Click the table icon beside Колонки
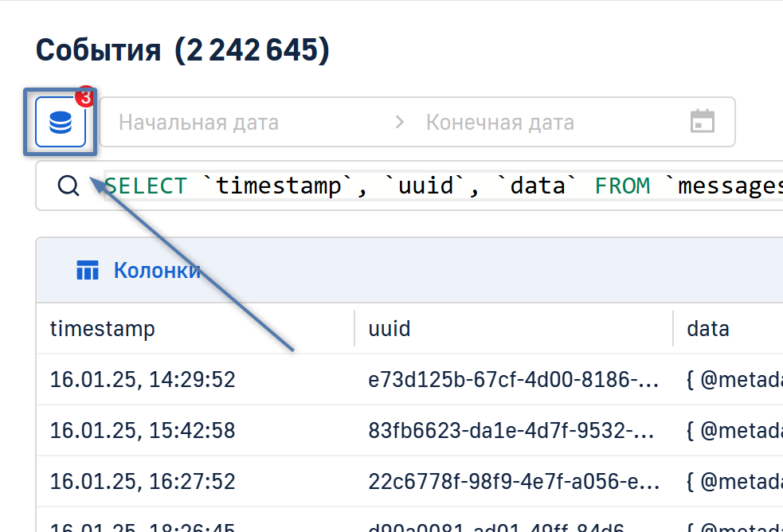 [x=88, y=271]
